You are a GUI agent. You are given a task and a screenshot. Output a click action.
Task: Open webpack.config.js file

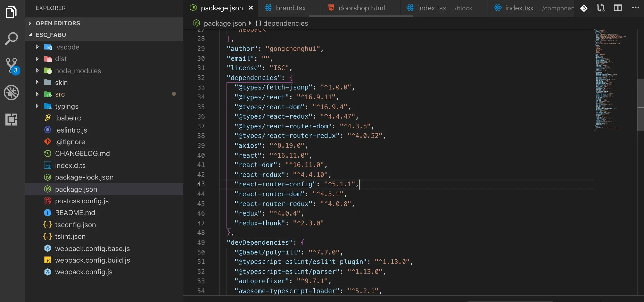click(104, 272)
